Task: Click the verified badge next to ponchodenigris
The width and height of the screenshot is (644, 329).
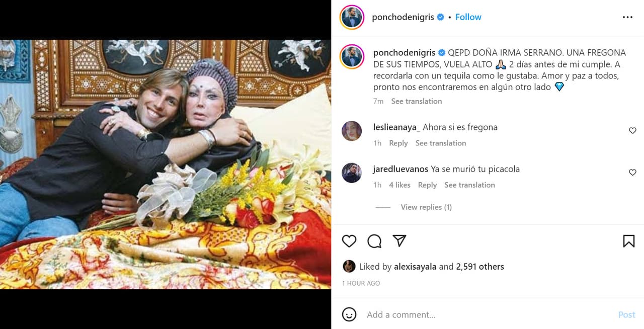Action: click(440, 17)
